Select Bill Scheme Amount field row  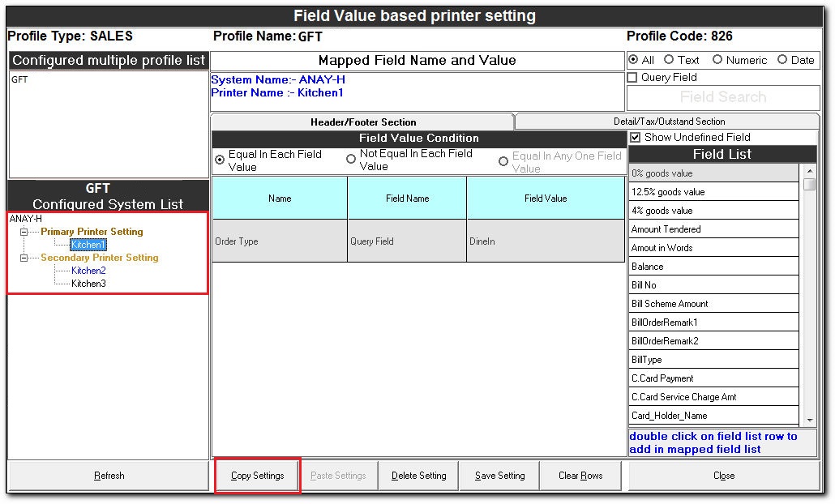point(713,303)
